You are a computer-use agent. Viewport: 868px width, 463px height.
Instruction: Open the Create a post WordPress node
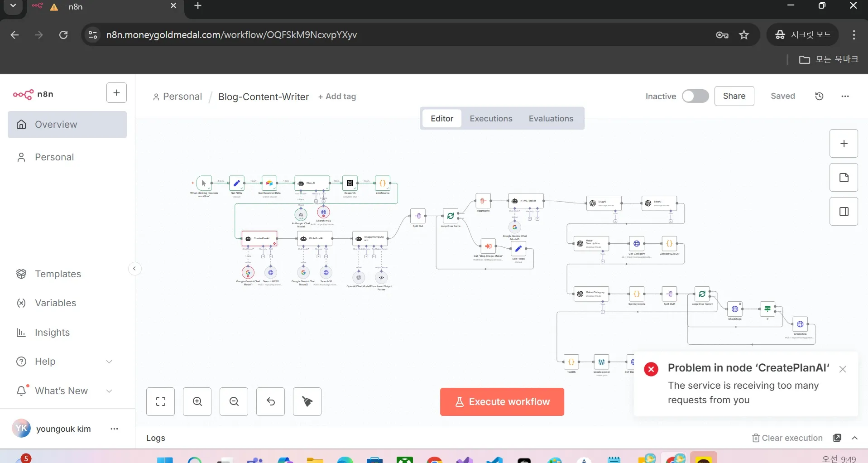[x=602, y=362]
